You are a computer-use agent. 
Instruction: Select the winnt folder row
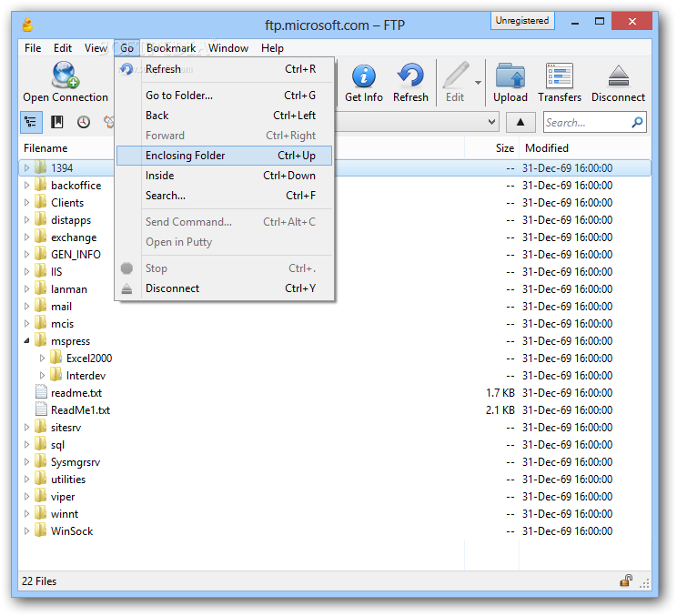[x=335, y=514]
